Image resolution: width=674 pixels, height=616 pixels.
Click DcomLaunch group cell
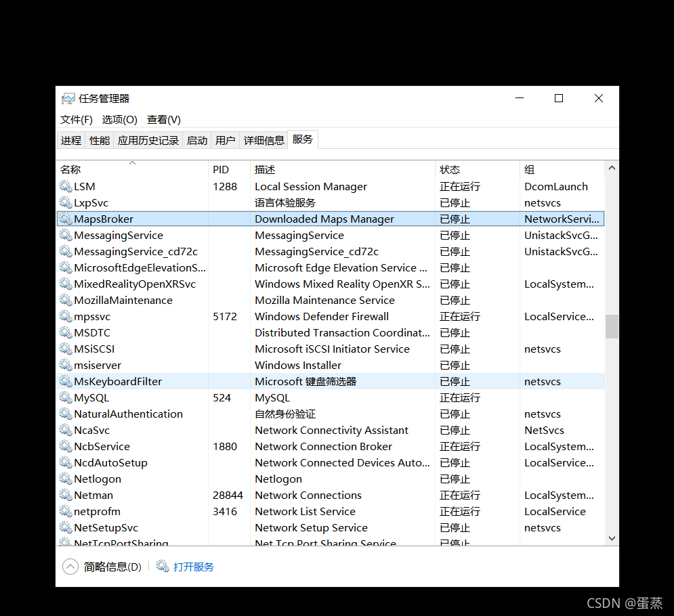[x=555, y=186]
